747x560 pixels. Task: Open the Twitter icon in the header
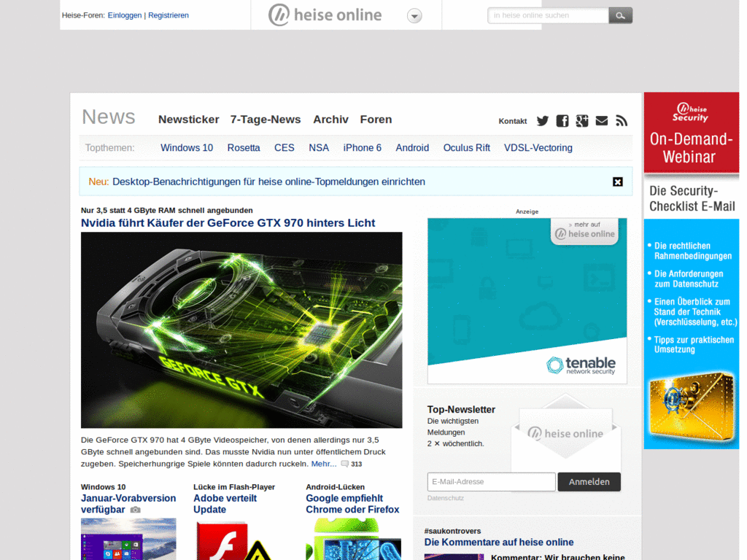pyautogui.click(x=543, y=121)
